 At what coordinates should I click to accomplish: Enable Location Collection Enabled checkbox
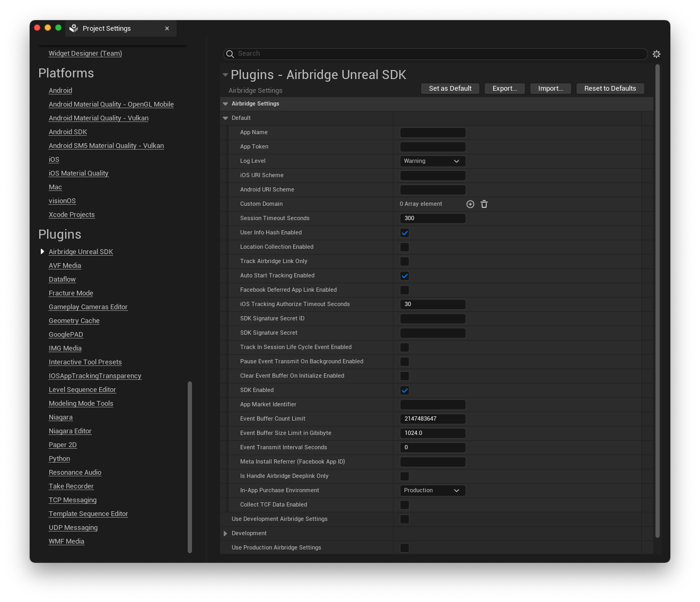point(405,247)
